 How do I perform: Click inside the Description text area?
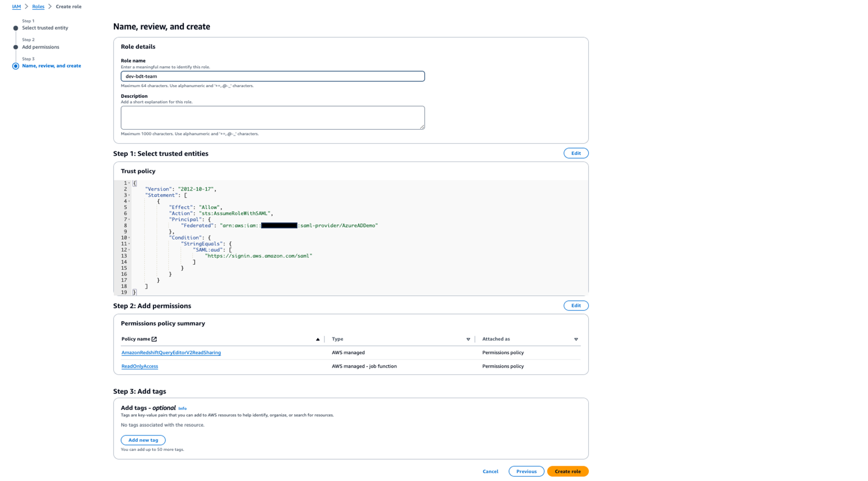[x=273, y=117]
